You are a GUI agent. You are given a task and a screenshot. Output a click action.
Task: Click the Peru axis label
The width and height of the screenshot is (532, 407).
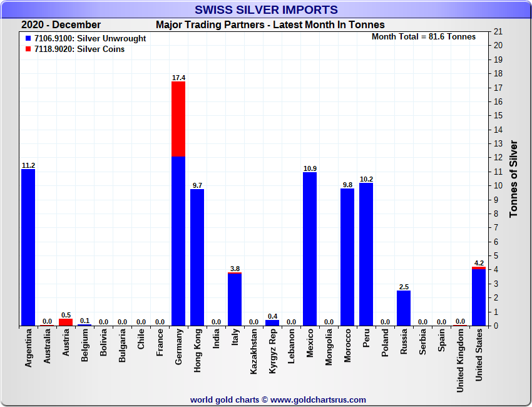click(366, 338)
